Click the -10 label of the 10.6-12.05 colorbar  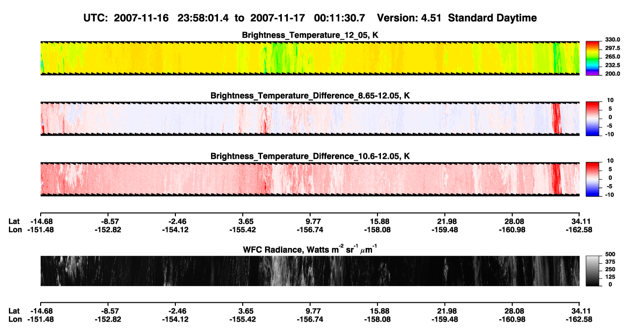point(610,195)
